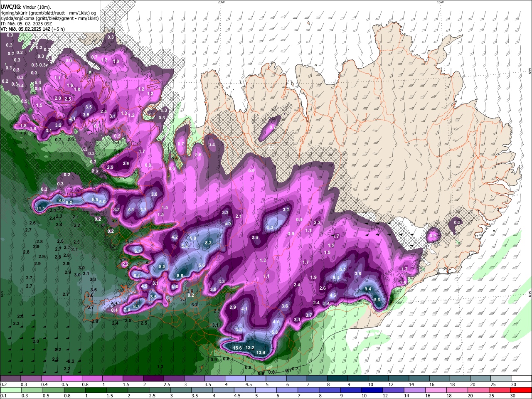The width and height of the screenshot is (532, 399).
Task: Click the 15.6 precipitation value on south coast
Action: [238, 348]
